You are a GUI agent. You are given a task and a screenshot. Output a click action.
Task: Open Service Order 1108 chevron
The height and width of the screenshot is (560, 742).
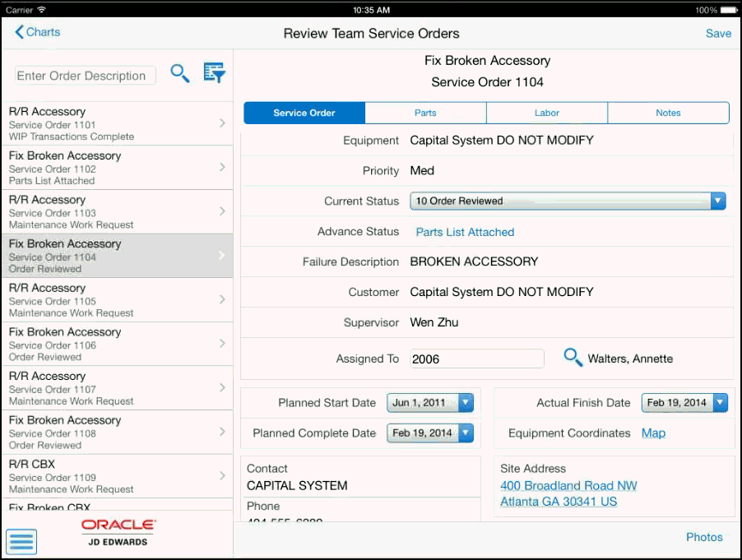(222, 432)
